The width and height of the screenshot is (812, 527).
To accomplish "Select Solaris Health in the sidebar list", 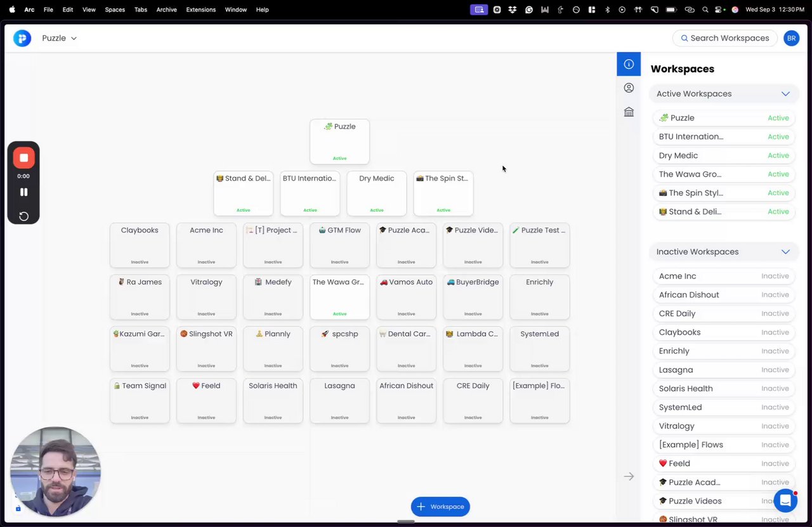I will [724, 389].
